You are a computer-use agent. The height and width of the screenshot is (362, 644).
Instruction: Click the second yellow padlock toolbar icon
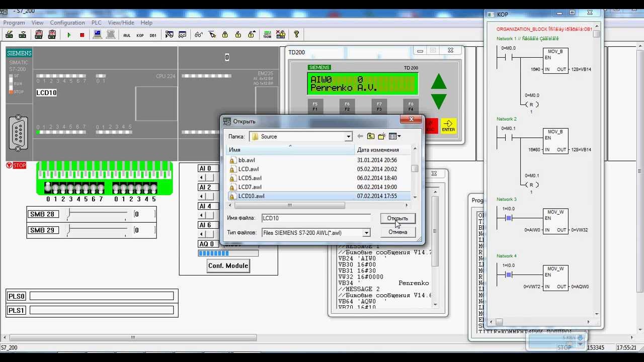point(238,35)
